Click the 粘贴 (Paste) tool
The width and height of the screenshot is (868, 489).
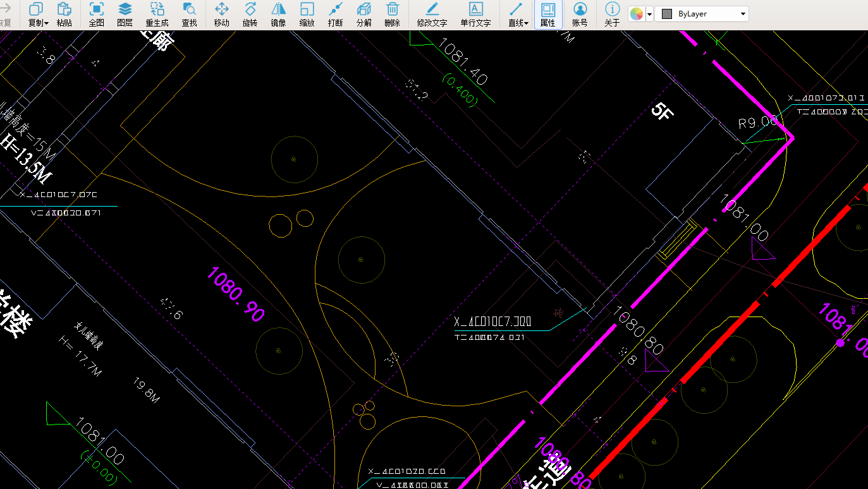64,15
